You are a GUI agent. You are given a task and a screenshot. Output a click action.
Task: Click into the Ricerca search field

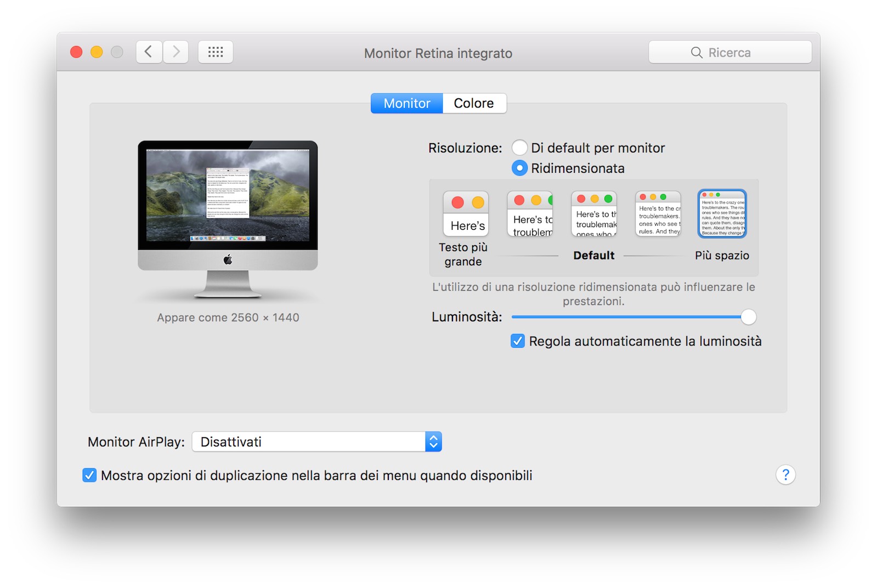(730, 52)
